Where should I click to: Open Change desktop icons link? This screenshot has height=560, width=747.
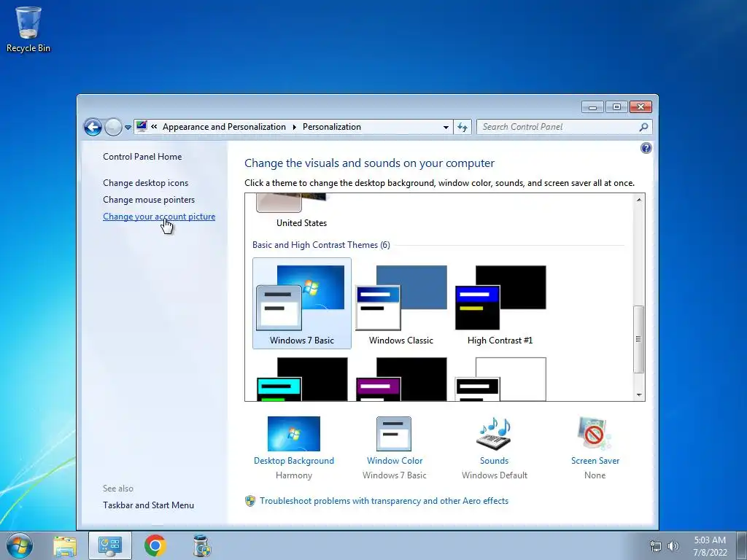pyautogui.click(x=145, y=183)
